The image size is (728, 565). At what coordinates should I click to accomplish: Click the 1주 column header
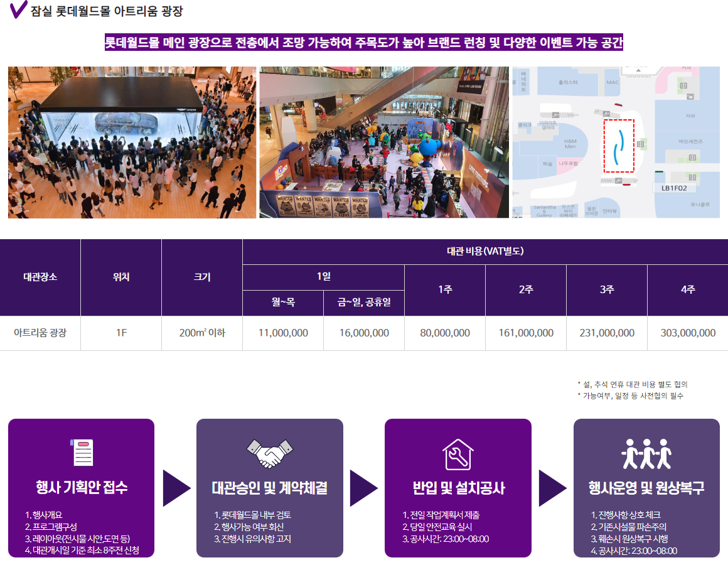pos(445,290)
